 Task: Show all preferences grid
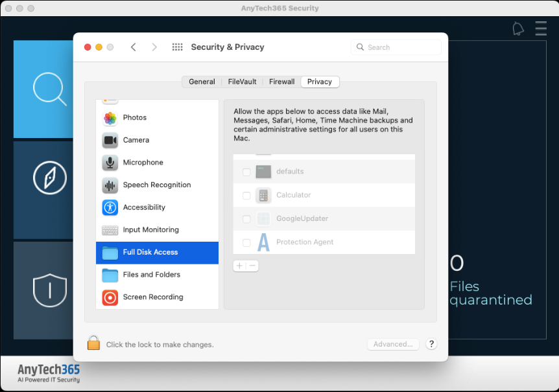coord(177,47)
